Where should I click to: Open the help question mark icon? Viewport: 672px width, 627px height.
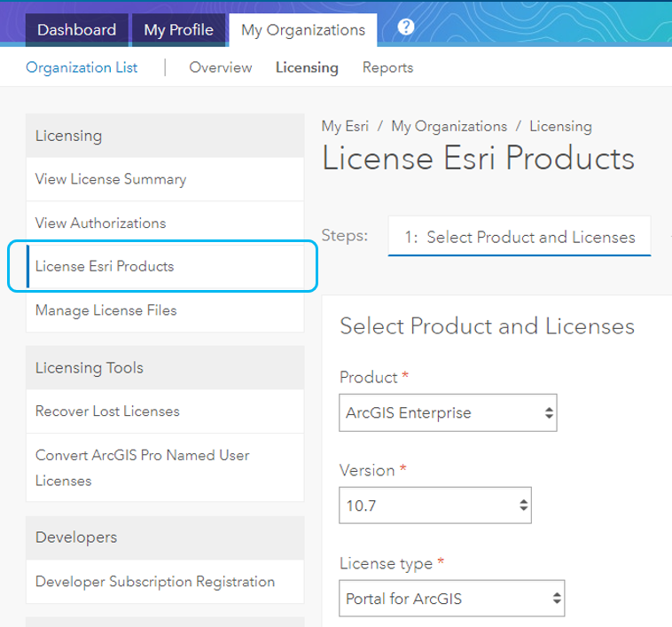pyautogui.click(x=405, y=27)
